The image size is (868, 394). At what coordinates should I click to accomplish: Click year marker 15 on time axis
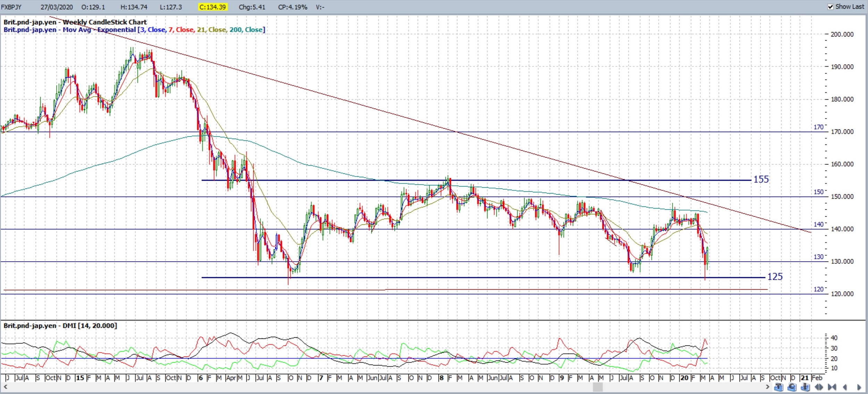pyautogui.click(x=80, y=378)
